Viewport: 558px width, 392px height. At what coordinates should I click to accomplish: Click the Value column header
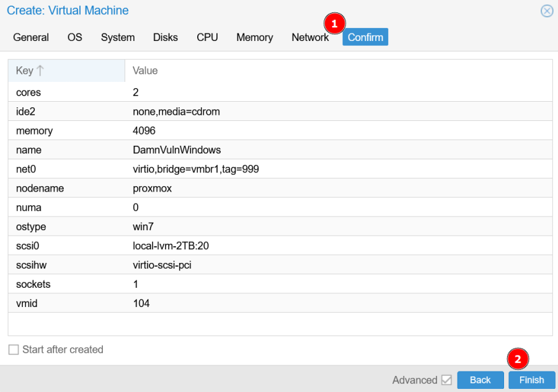(338, 71)
